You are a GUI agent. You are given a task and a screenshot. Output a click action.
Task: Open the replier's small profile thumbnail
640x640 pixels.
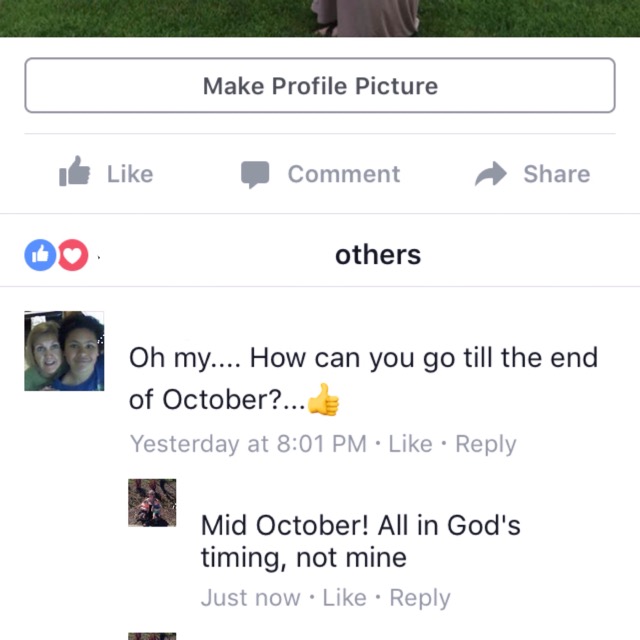pyautogui.click(x=152, y=503)
